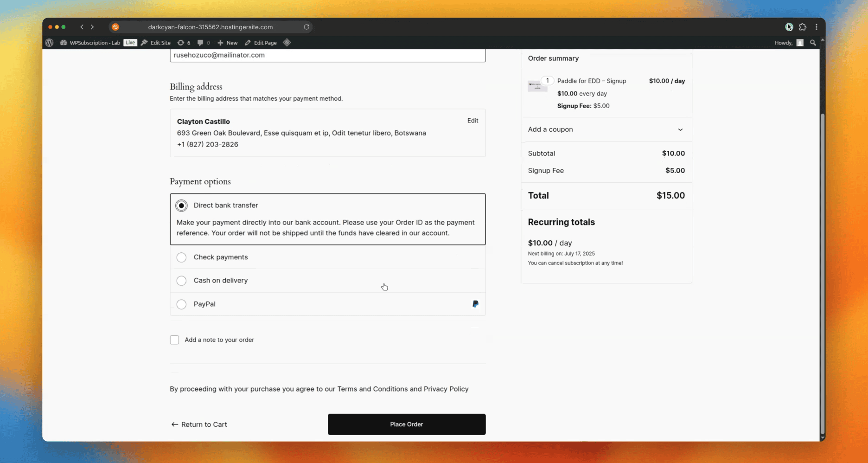Open the Privacy Policy link
The height and width of the screenshot is (463, 868).
[x=446, y=389]
